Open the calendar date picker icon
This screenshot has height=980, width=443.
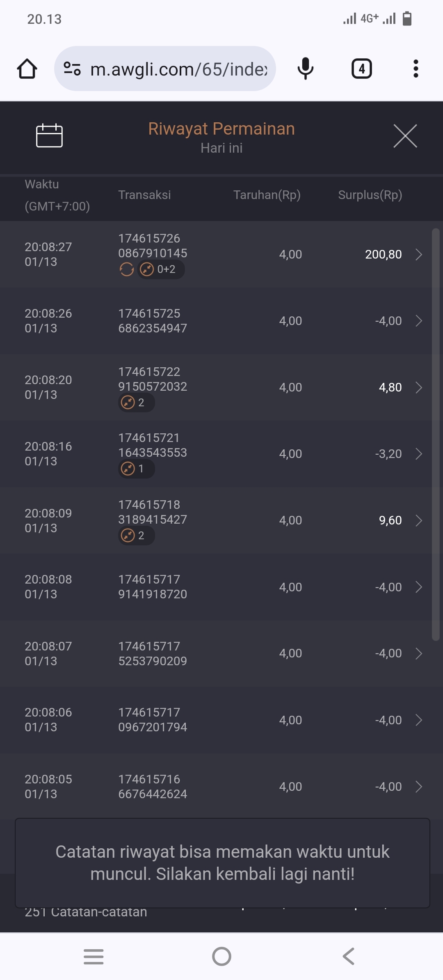point(49,135)
